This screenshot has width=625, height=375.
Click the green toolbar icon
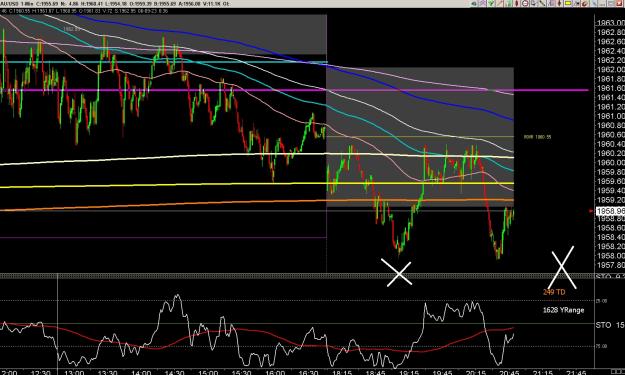[491, 3]
